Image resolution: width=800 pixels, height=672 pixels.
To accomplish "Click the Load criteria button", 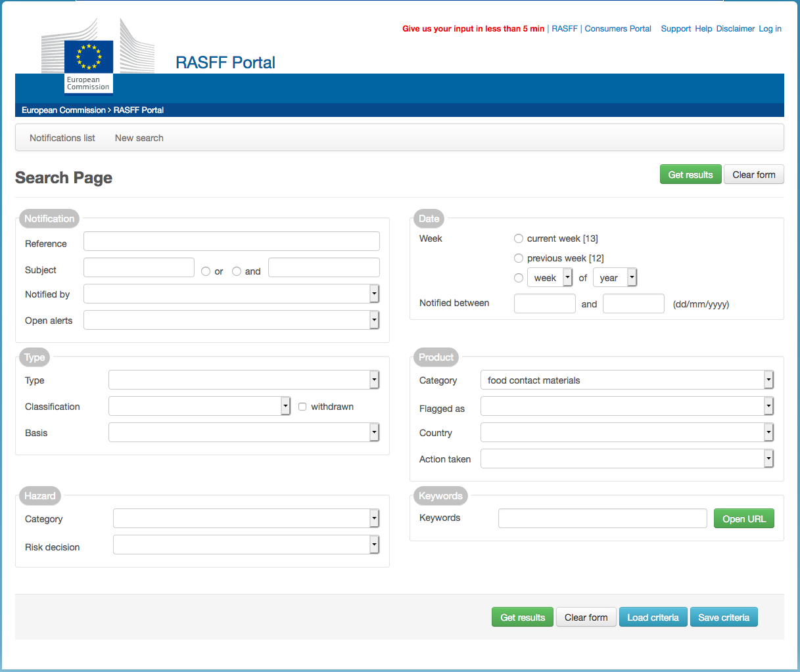I will pyautogui.click(x=653, y=617).
